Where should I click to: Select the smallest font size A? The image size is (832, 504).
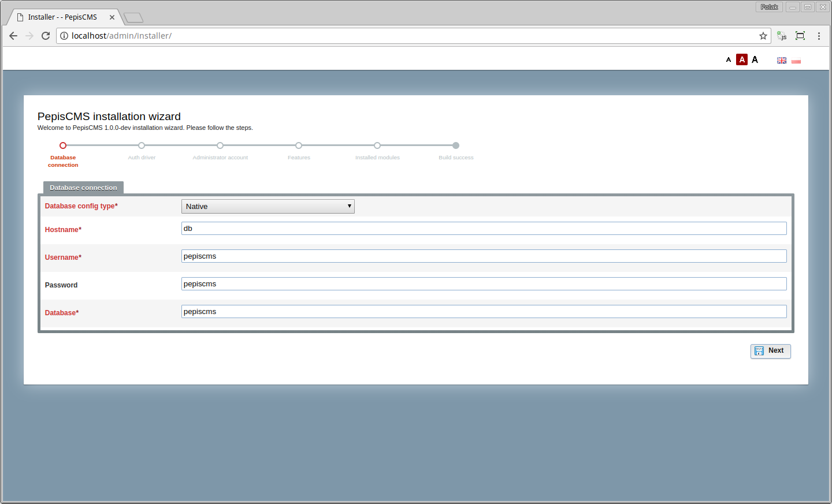coord(729,59)
